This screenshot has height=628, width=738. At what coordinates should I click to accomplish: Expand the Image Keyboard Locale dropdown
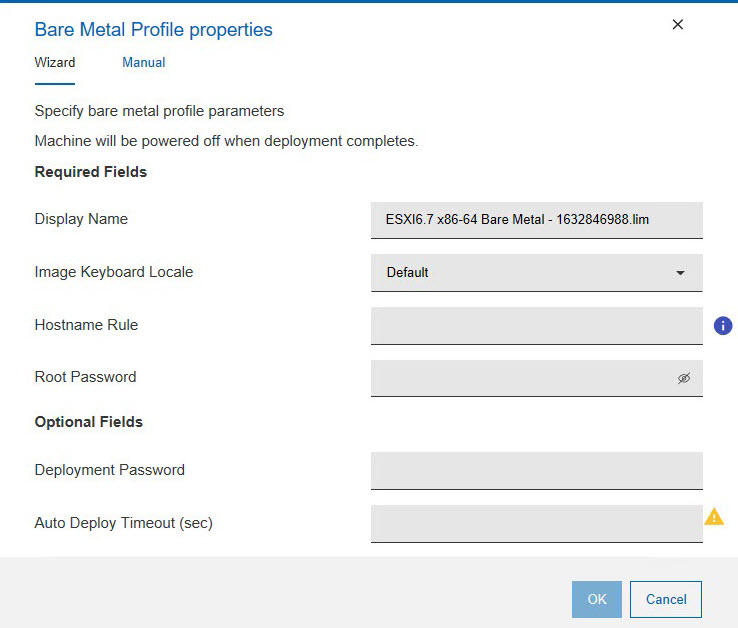(536, 272)
